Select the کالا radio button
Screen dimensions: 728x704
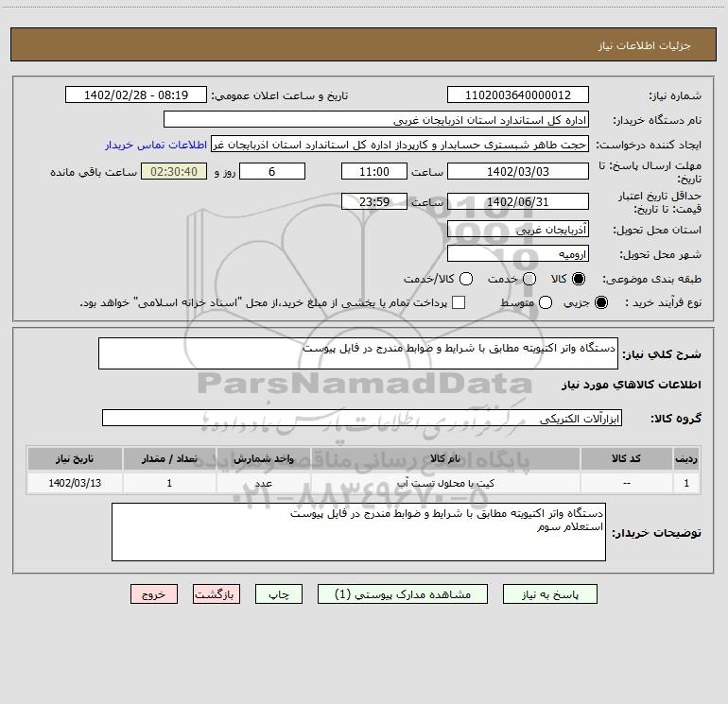[x=579, y=279]
